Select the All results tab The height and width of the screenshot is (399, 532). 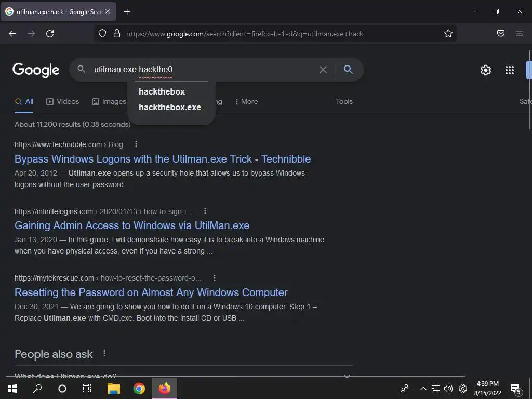(x=24, y=101)
